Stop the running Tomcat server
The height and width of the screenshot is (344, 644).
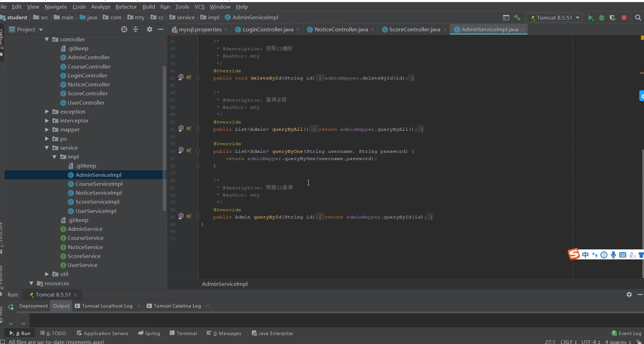pos(624,18)
